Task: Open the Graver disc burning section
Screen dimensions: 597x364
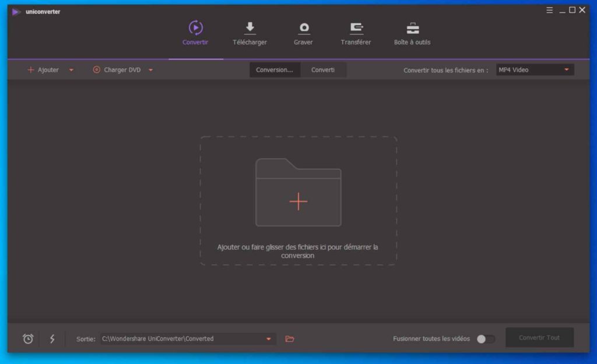Action: [303, 33]
